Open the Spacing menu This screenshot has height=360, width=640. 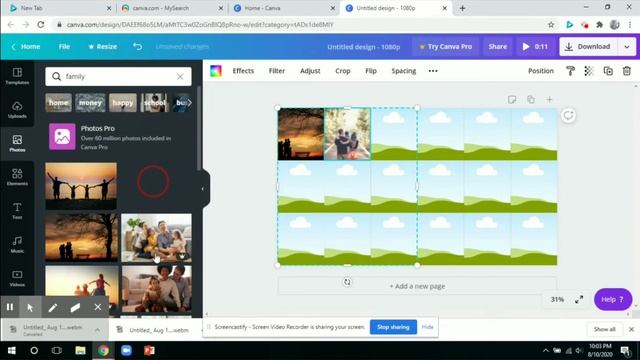404,71
